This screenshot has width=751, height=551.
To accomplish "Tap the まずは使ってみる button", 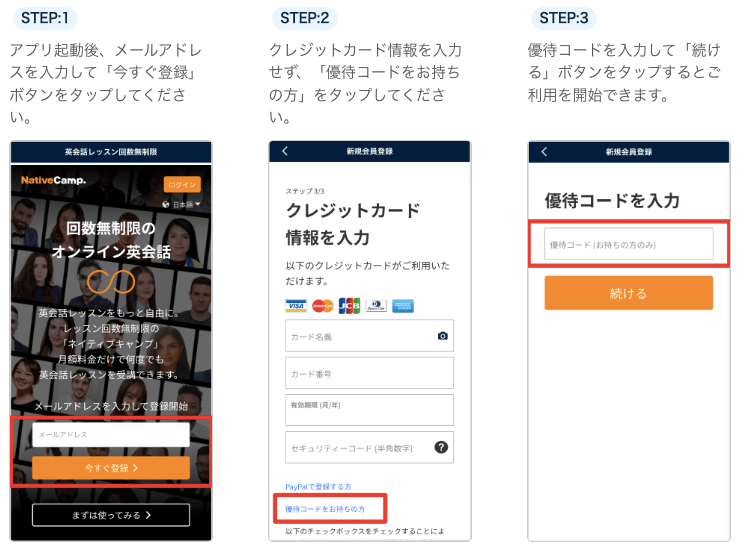I will (x=111, y=515).
